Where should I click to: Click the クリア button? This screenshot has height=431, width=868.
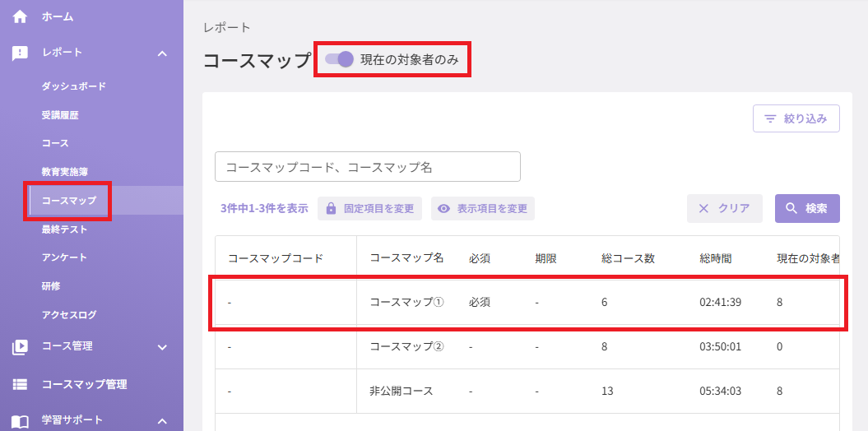click(x=725, y=209)
